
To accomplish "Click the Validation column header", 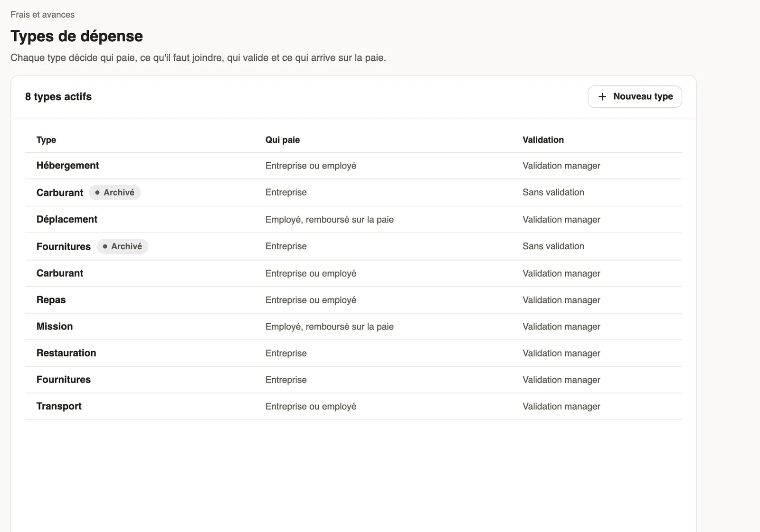I will 543,140.
